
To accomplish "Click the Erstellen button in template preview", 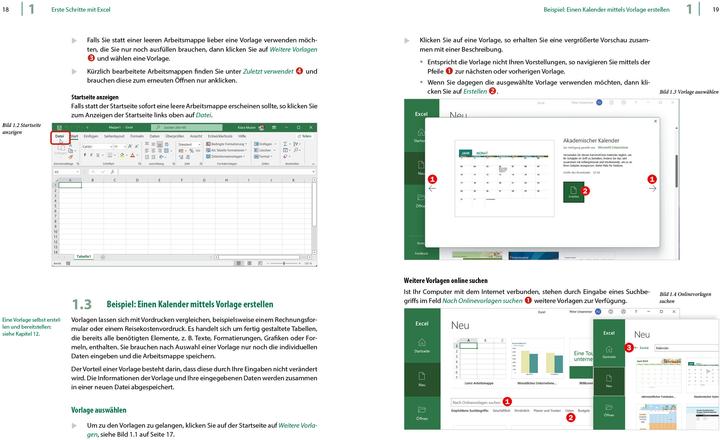I will [574, 192].
